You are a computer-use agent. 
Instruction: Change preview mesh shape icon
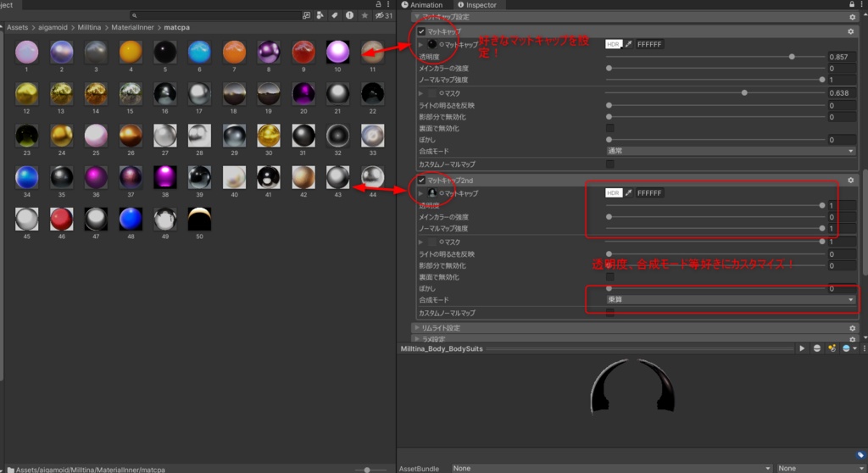click(x=816, y=348)
